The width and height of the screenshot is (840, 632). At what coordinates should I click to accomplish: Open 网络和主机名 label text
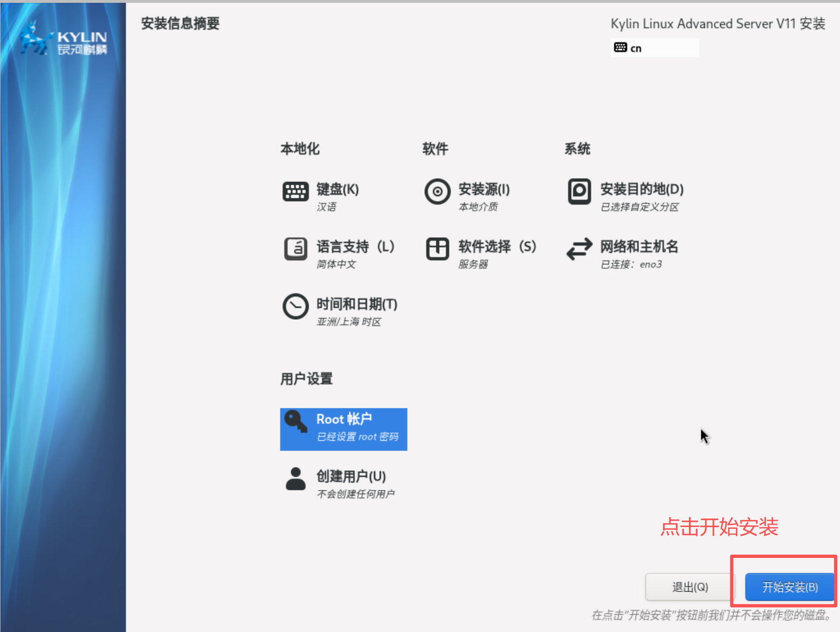(x=639, y=247)
